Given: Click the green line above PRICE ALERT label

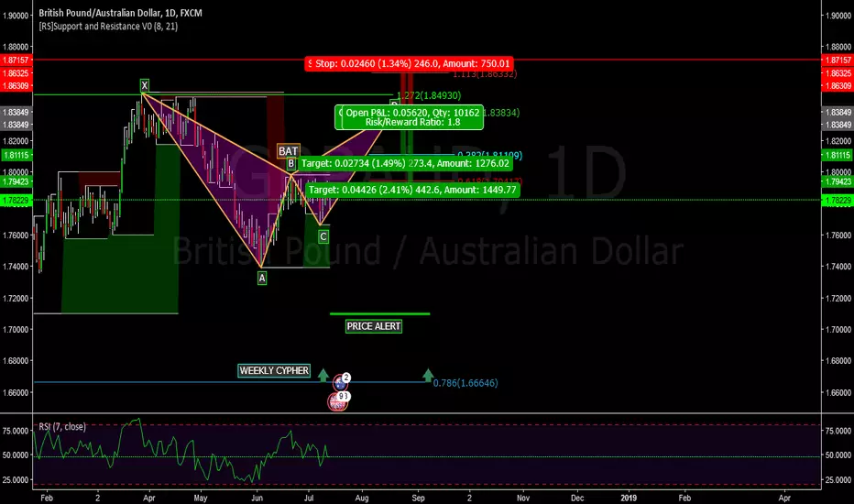Looking at the screenshot, I should [x=379, y=313].
